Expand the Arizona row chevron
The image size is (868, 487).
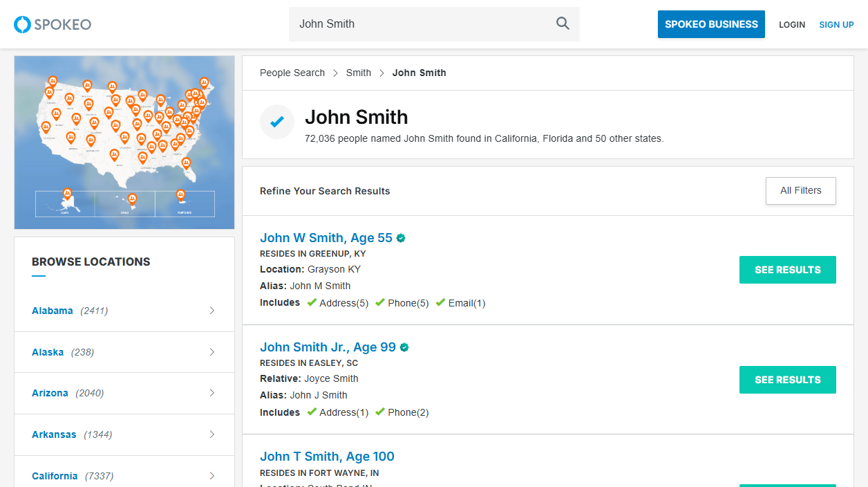click(212, 393)
